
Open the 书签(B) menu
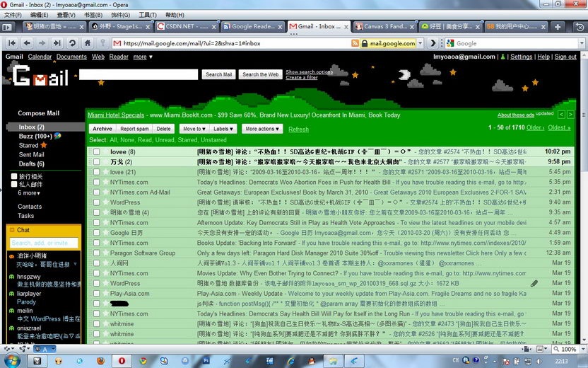click(93, 15)
